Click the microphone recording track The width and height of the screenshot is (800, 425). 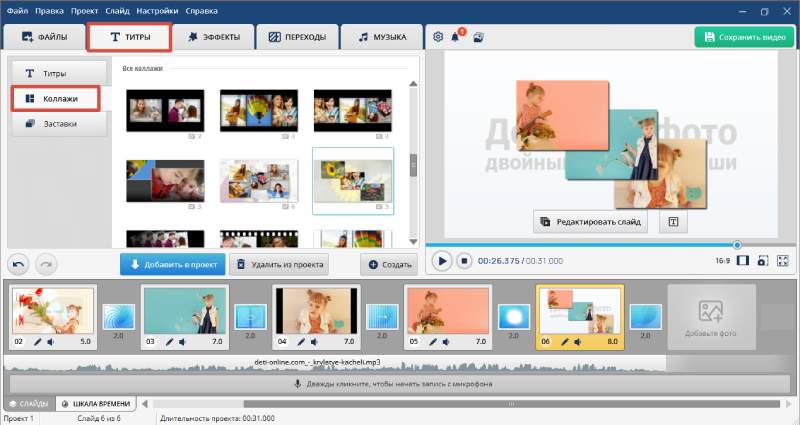[399, 384]
